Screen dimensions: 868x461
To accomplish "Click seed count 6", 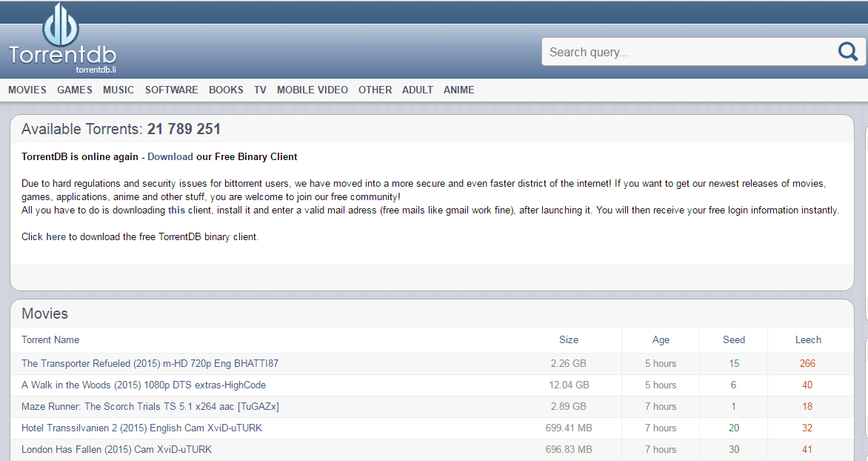I will pyautogui.click(x=733, y=385).
